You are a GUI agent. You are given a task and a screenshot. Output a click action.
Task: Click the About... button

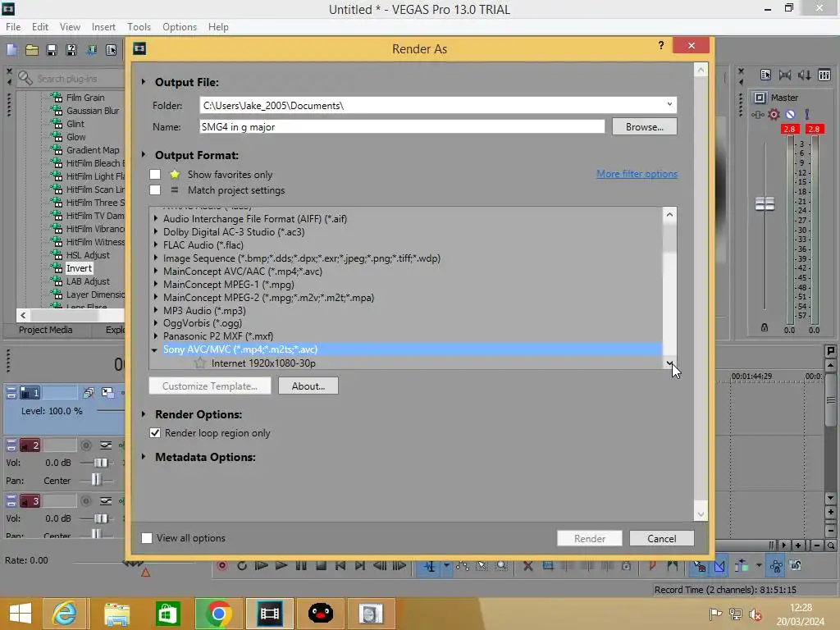[x=308, y=386]
